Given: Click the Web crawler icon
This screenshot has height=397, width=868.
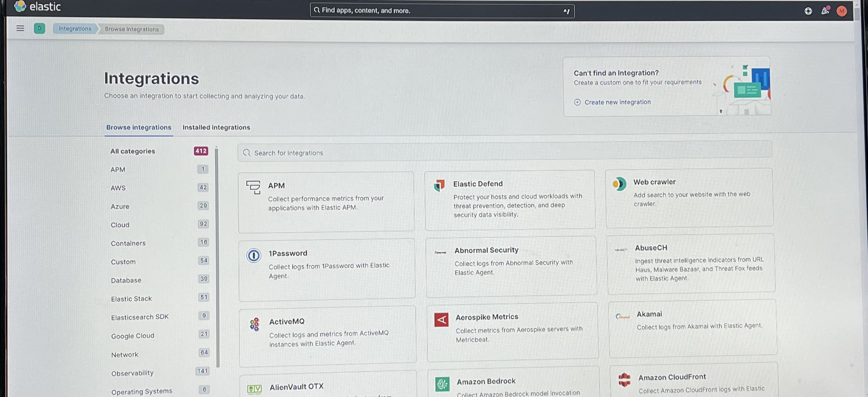Looking at the screenshot, I should tap(619, 184).
